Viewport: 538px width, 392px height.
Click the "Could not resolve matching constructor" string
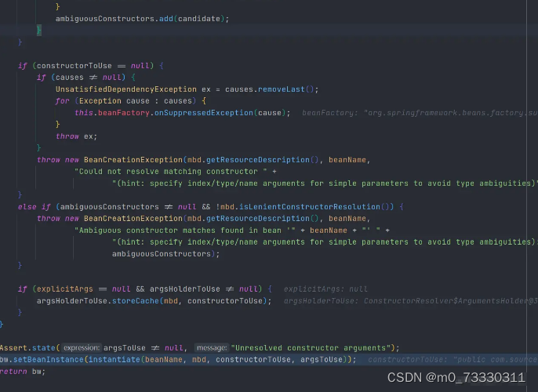pyautogui.click(x=171, y=172)
